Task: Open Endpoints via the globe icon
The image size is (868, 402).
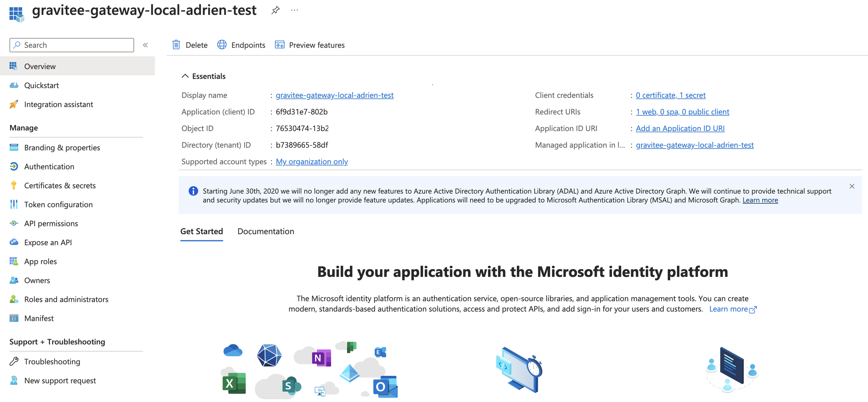Action: pos(222,45)
